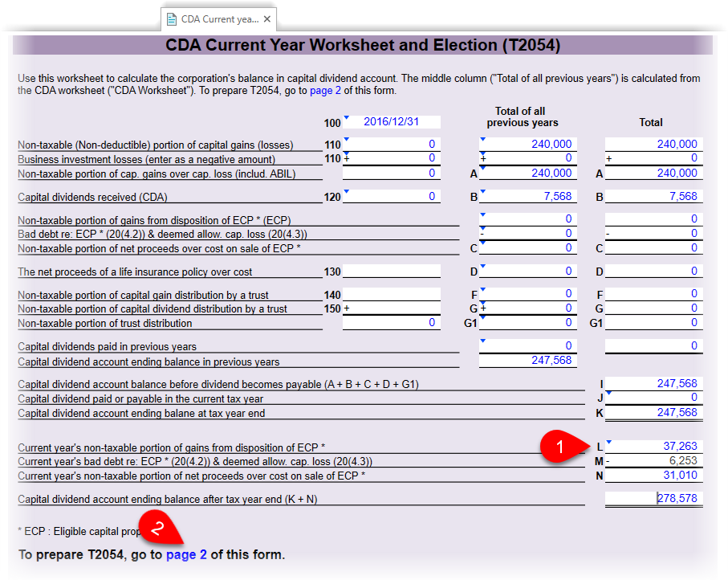This screenshot has height=580, width=728.
Task: Close the CDA Current year tab
Action: click(267, 19)
